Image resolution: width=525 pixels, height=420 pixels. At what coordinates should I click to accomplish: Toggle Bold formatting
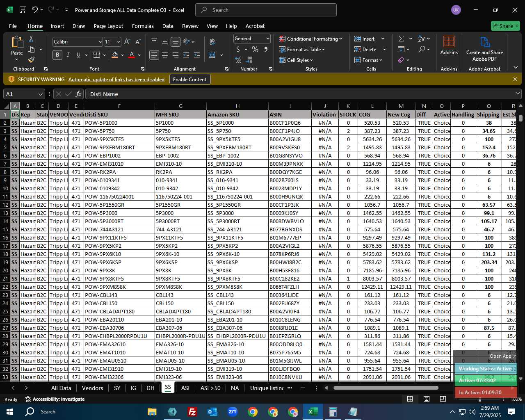pos(57,55)
